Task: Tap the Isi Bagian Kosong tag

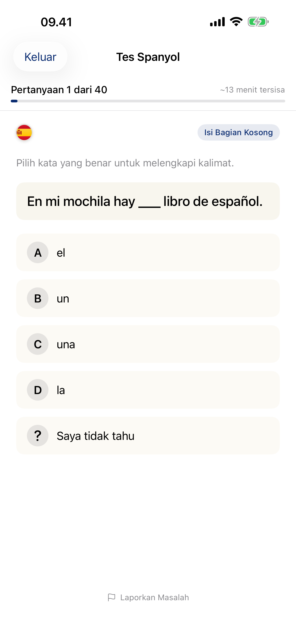Action: click(x=238, y=132)
